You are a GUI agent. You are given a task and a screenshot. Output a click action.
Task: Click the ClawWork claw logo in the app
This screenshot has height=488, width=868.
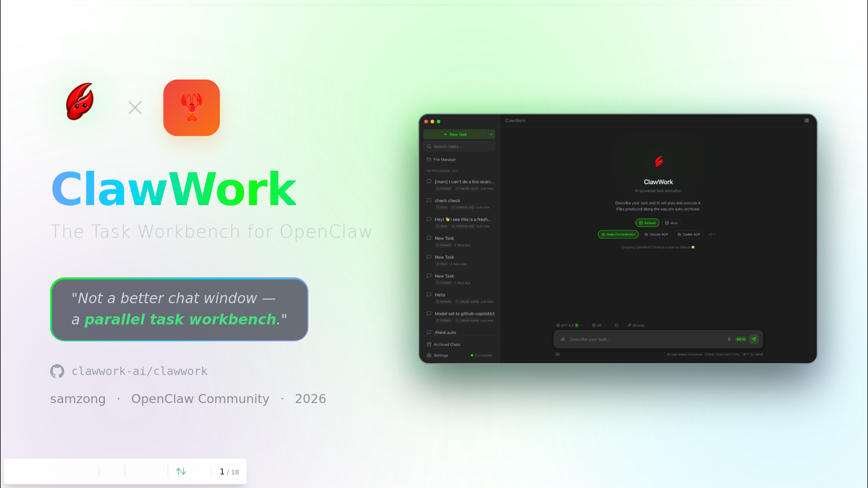(659, 161)
